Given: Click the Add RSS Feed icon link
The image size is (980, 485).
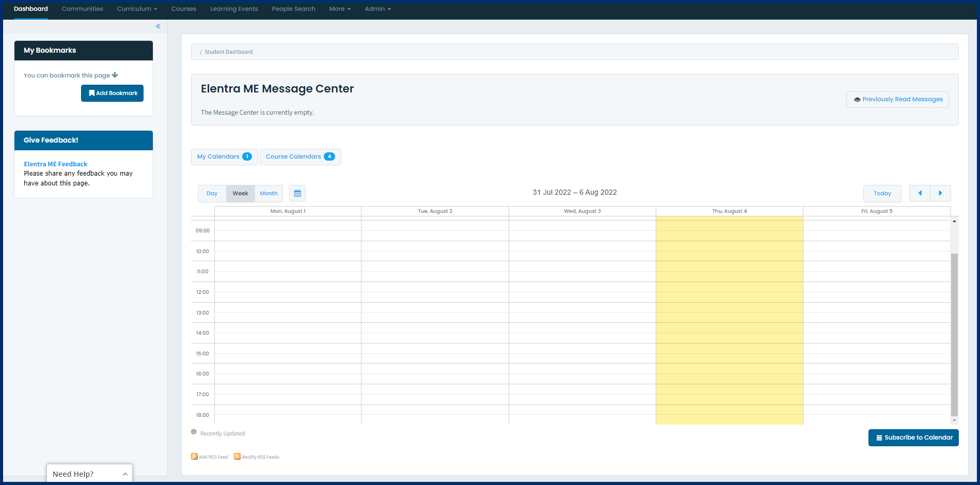Looking at the screenshot, I should 210,457.
